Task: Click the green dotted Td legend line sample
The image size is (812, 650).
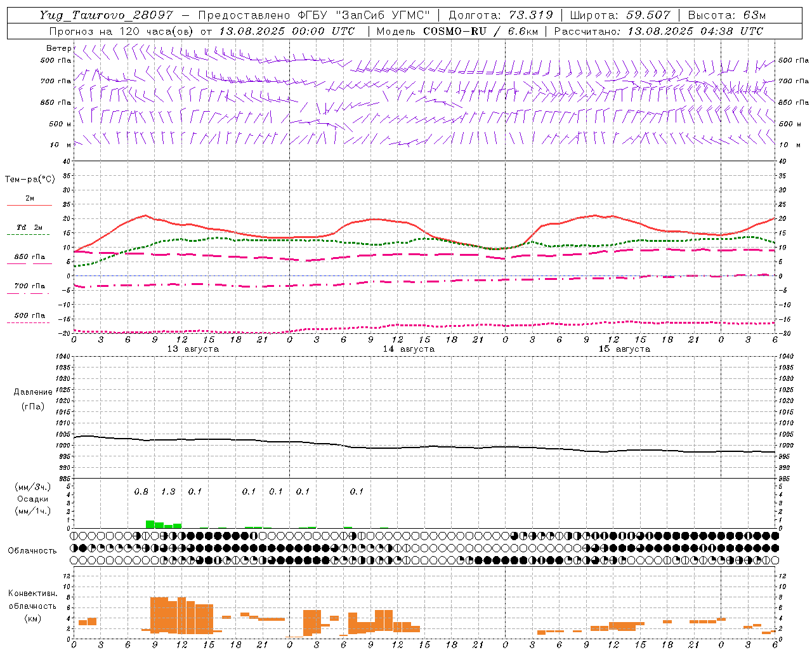Action: pyautogui.click(x=29, y=234)
